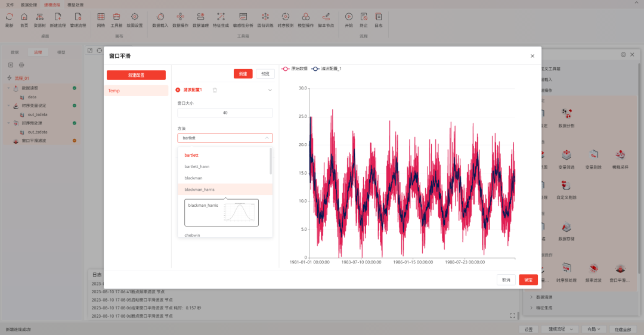Toggle the 原始数据 legend series
644x335 pixels.
click(295, 69)
